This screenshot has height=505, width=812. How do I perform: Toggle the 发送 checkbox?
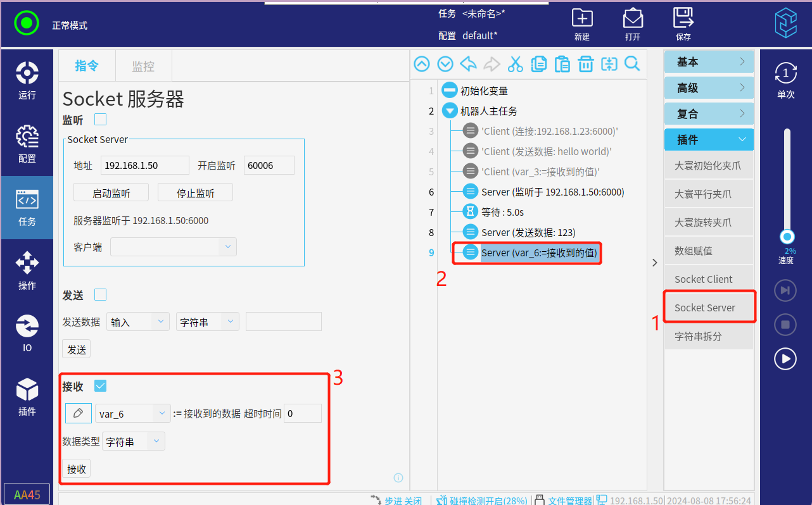click(x=100, y=294)
